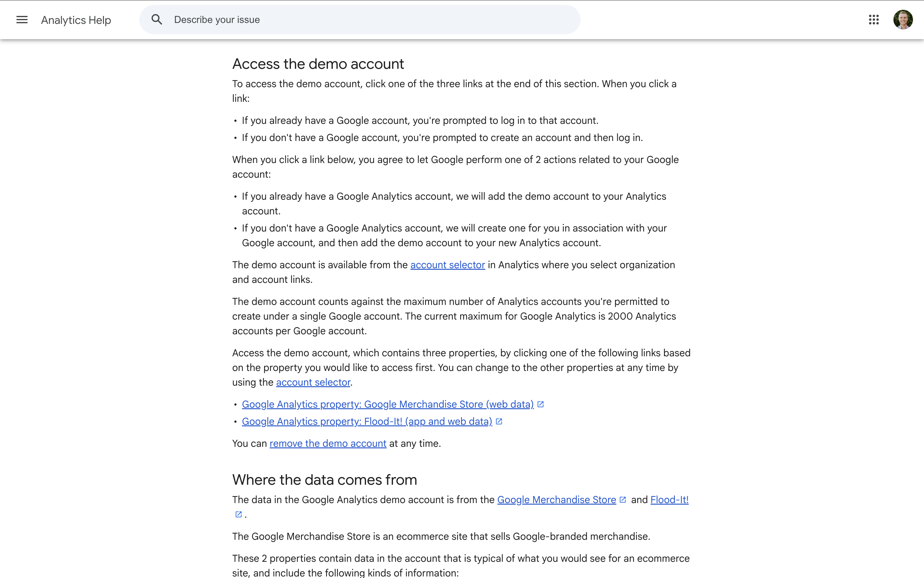Click bullet 'If you already have a Google account'
Screen dimensions: 924x578
(x=420, y=120)
